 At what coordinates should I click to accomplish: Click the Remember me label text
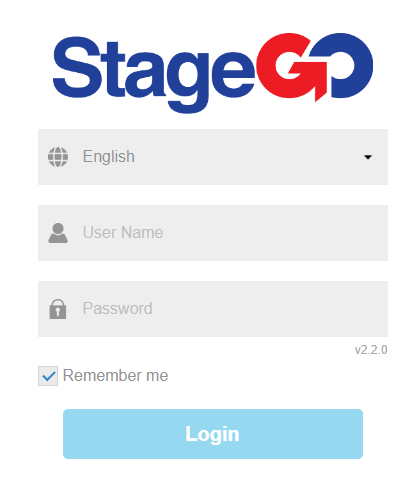click(x=115, y=375)
